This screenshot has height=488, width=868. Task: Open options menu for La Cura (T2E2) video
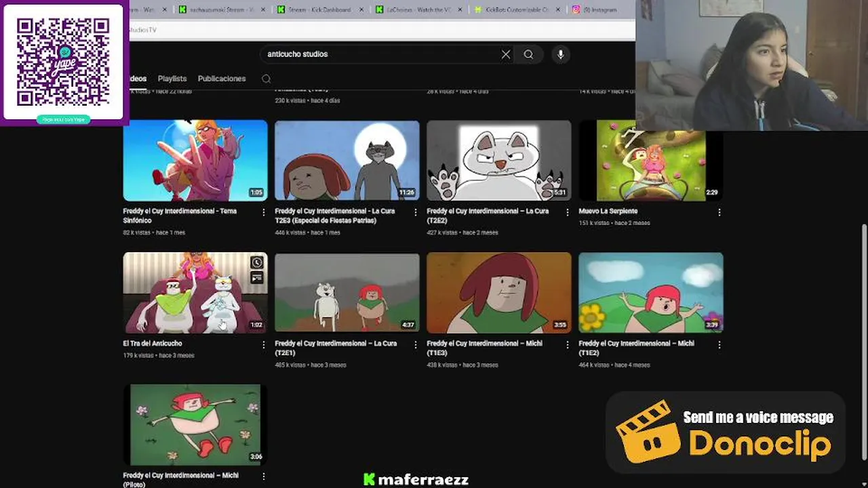coord(568,212)
